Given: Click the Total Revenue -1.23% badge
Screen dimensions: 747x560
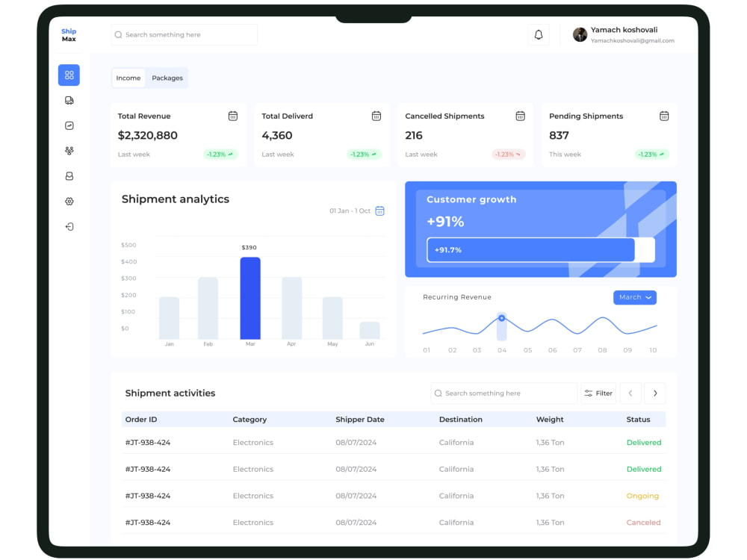Looking at the screenshot, I should (x=220, y=155).
